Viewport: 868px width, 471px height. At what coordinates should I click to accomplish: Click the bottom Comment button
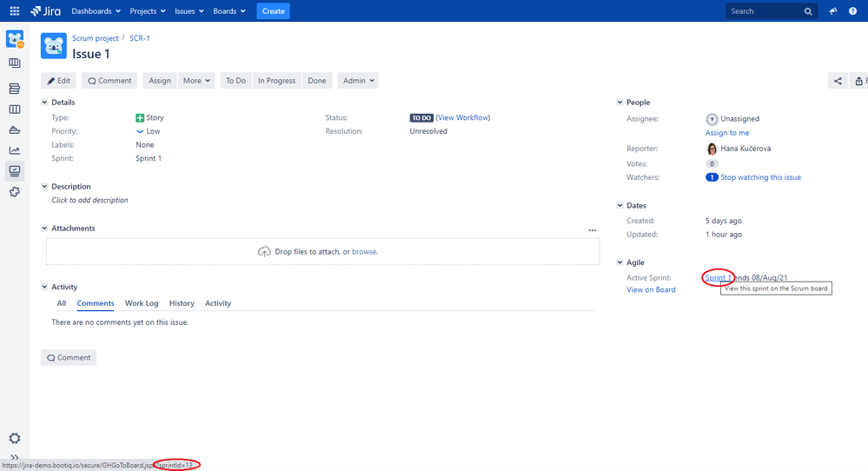tap(69, 357)
